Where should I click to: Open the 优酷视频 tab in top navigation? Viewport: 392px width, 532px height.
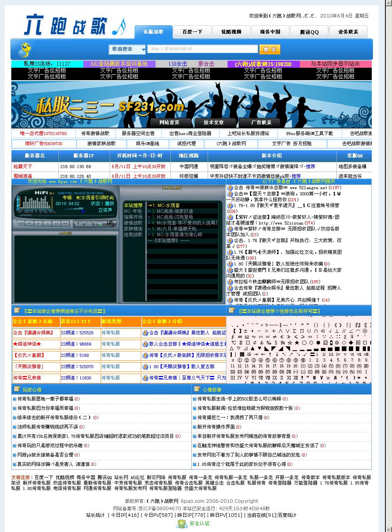click(x=231, y=32)
